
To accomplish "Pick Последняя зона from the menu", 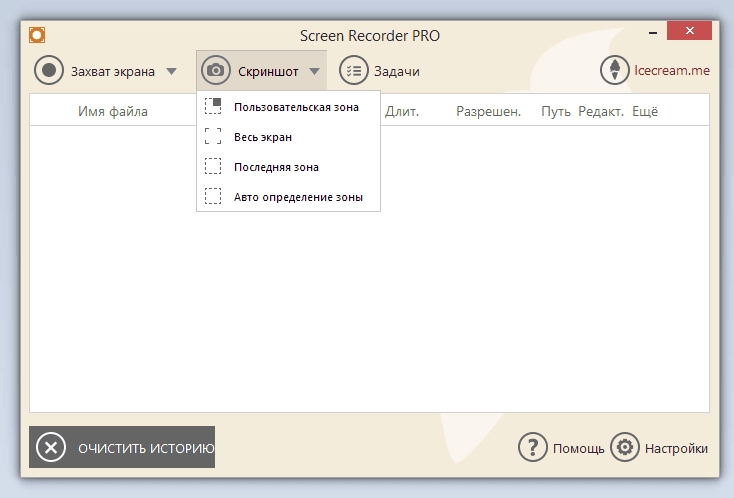I will (x=288, y=167).
